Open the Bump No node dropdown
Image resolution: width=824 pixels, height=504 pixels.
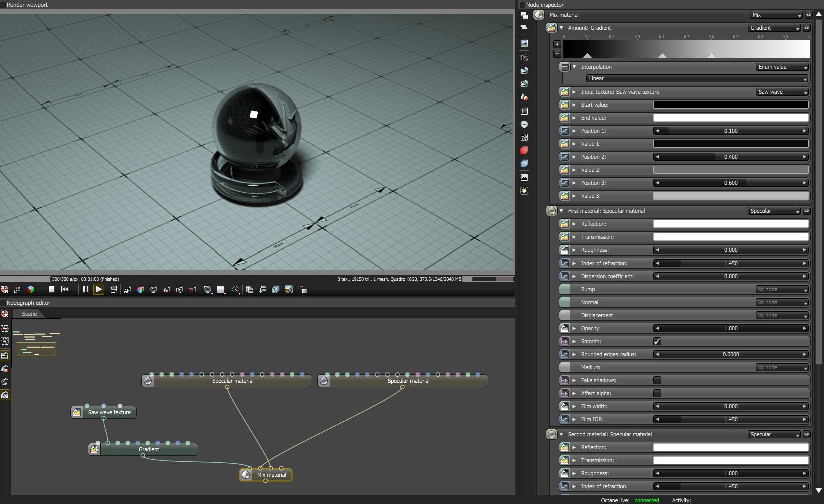click(x=782, y=289)
